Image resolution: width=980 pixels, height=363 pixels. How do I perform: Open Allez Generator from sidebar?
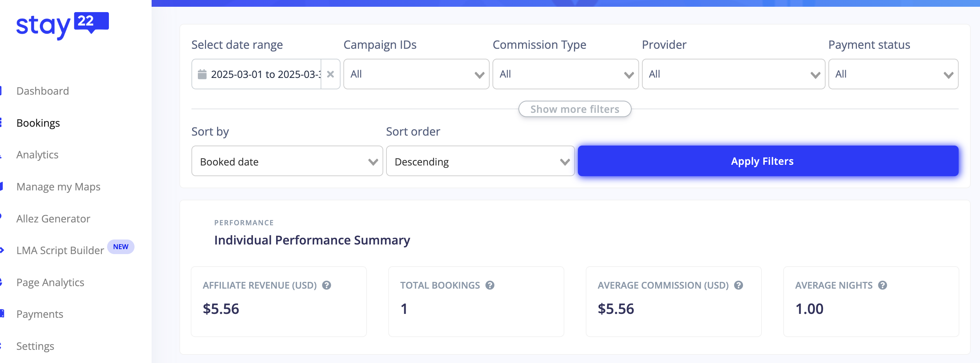[53, 219]
